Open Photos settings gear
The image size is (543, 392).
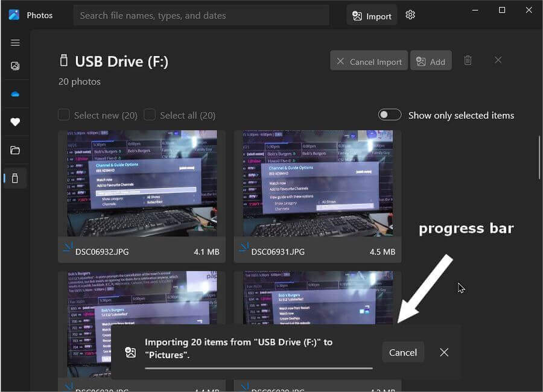[410, 15]
